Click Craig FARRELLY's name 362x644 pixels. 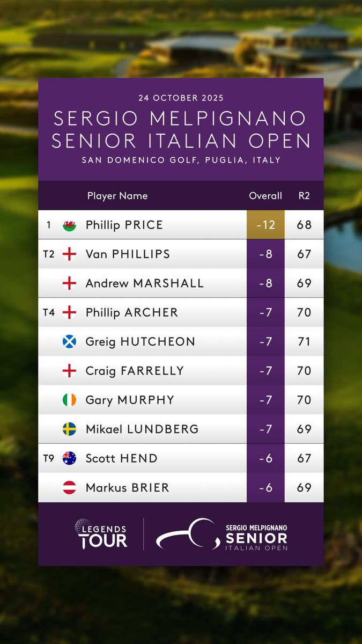[x=135, y=371]
